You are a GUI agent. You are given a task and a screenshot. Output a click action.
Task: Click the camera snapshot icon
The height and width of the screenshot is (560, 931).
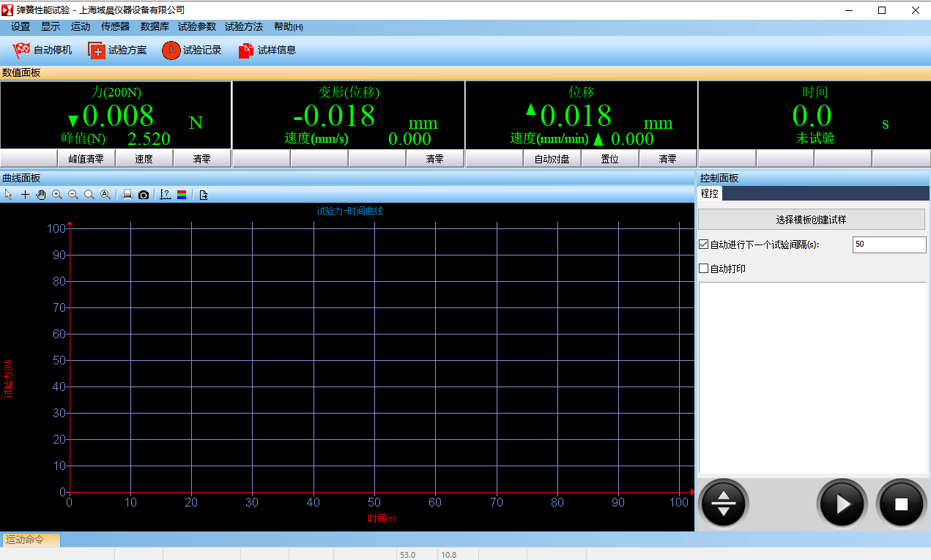(144, 195)
